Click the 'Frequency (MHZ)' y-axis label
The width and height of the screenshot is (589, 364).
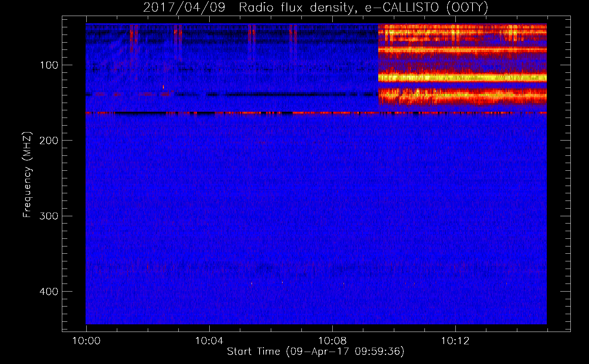[x=27, y=174]
